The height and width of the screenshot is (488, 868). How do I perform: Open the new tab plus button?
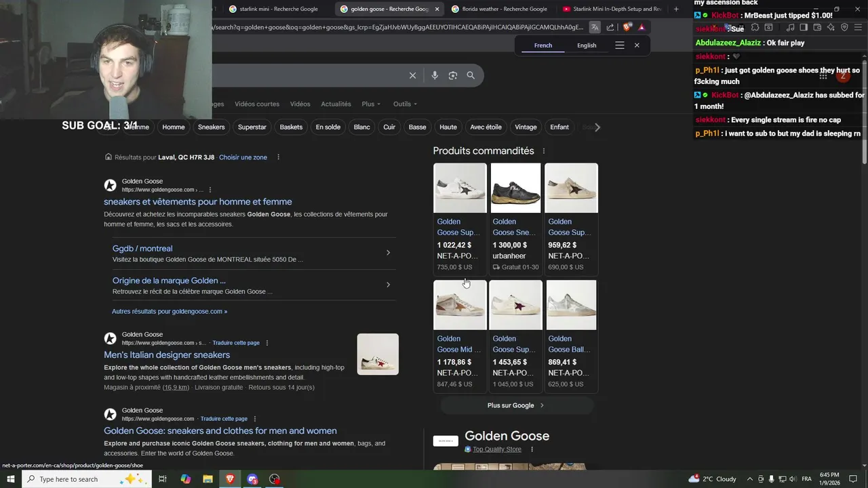coord(676,9)
